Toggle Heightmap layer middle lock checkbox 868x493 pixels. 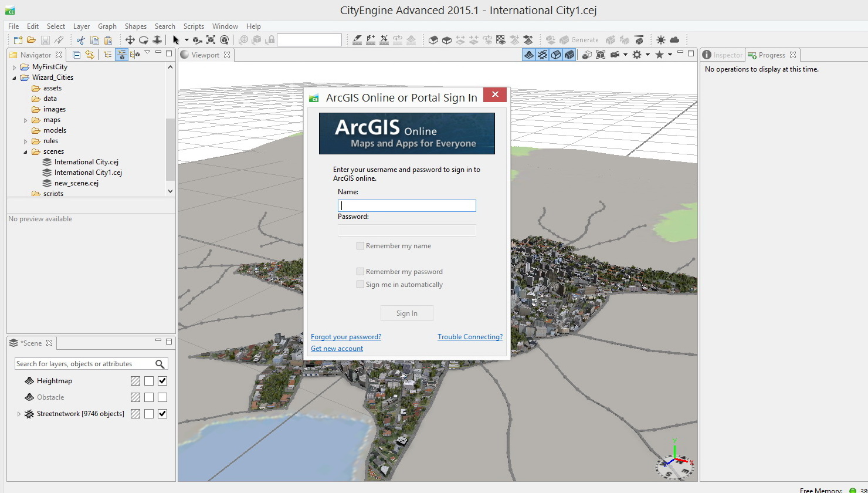tap(149, 381)
